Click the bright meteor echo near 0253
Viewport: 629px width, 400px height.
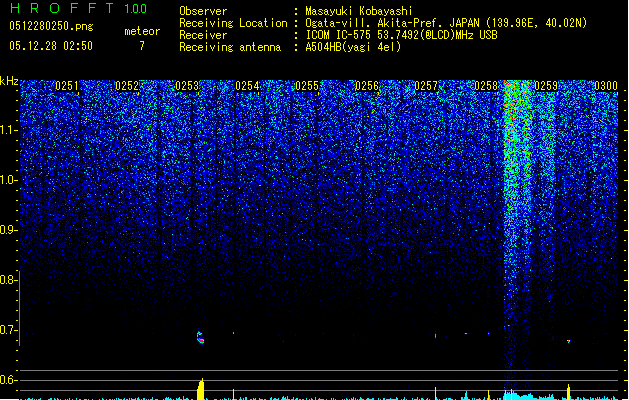pyautogui.click(x=200, y=337)
